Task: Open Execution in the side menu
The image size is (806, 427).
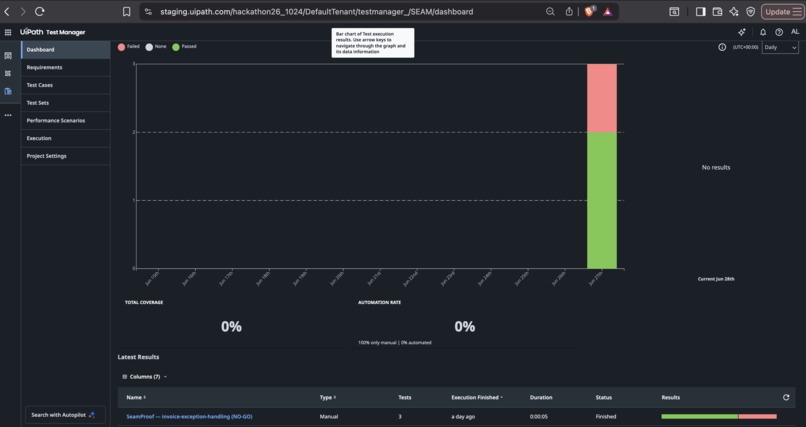Action: point(65,138)
